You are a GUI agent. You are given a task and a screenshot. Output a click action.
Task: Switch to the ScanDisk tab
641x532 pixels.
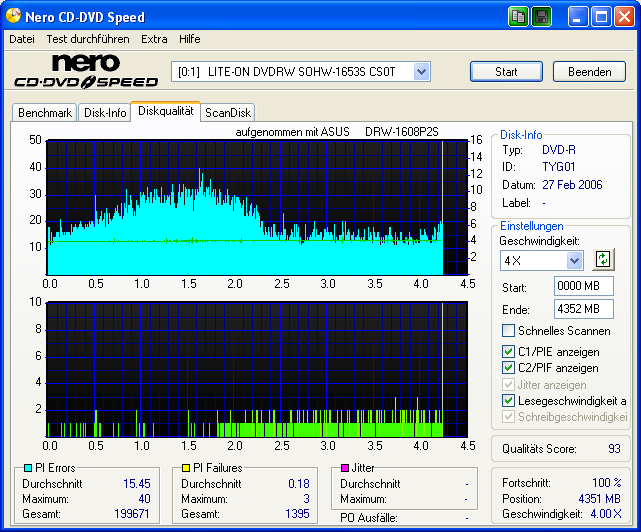coord(228,113)
